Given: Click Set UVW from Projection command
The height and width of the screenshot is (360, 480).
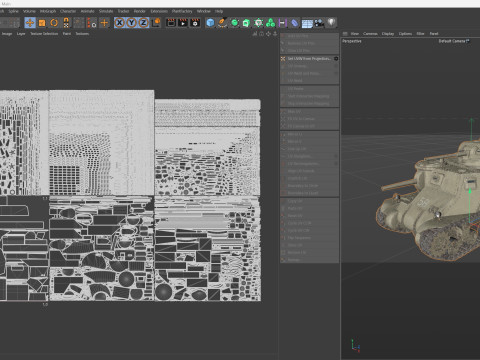Looking at the screenshot, I should coord(309,59).
